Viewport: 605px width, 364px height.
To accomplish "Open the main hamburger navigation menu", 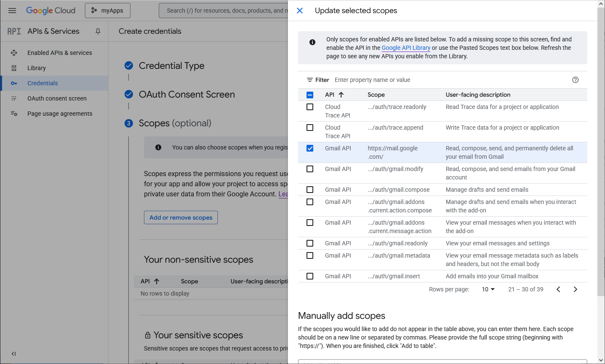I will pyautogui.click(x=12, y=11).
